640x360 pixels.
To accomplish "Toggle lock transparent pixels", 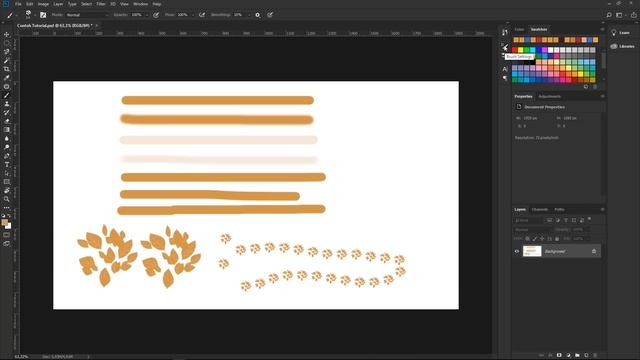I will pyautogui.click(x=527, y=238).
